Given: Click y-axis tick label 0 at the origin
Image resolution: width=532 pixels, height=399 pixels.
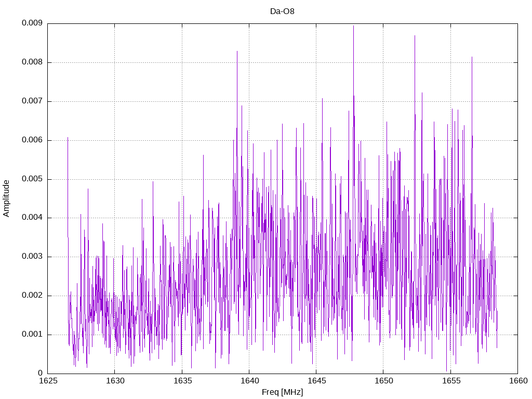Looking at the screenshot, I should pos(41,373).
